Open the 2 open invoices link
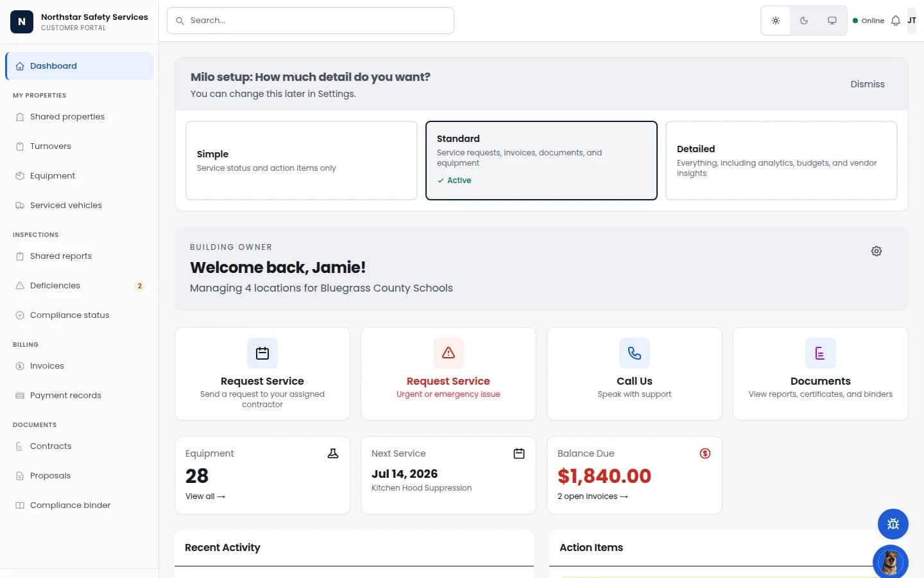Image resolution: width=924 pixels, height=578 pixels. tap(593, 496)
